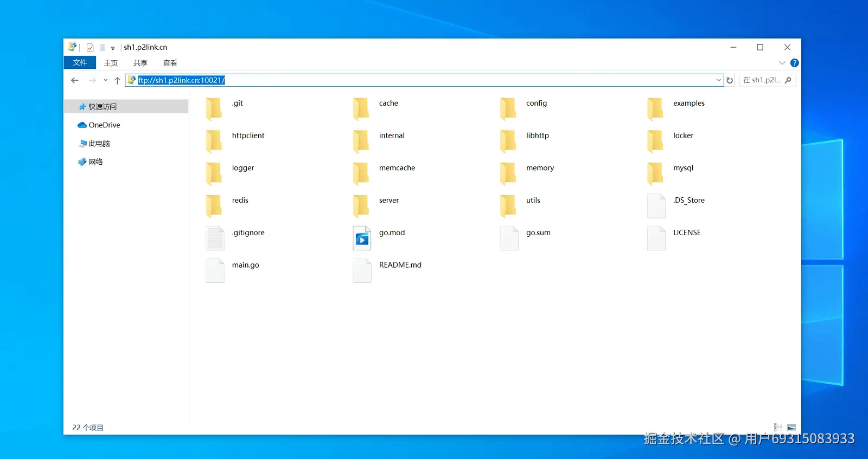Click the mysql folder icon

pos(655,173)
